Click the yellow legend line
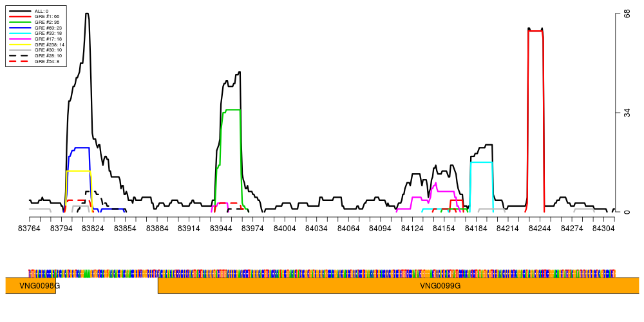 [20, 44]
